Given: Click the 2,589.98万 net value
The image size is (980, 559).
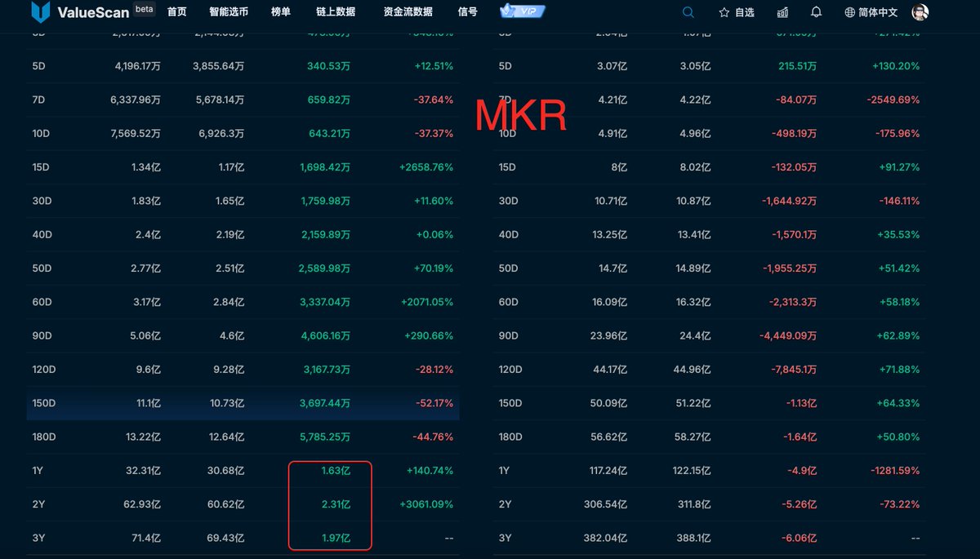Looking at the screenshot, I should tap(326, 268).
